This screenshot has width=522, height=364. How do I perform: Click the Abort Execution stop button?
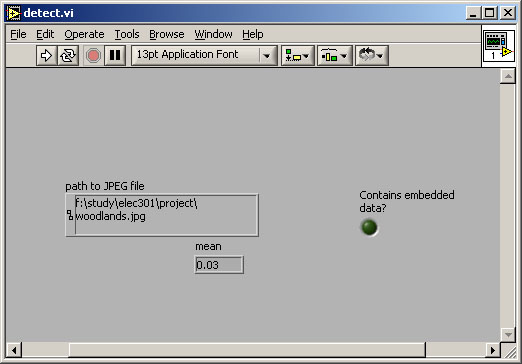(93, 55)
